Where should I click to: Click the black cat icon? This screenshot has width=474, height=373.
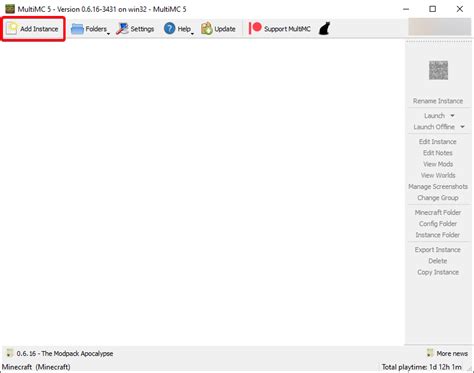324,29
